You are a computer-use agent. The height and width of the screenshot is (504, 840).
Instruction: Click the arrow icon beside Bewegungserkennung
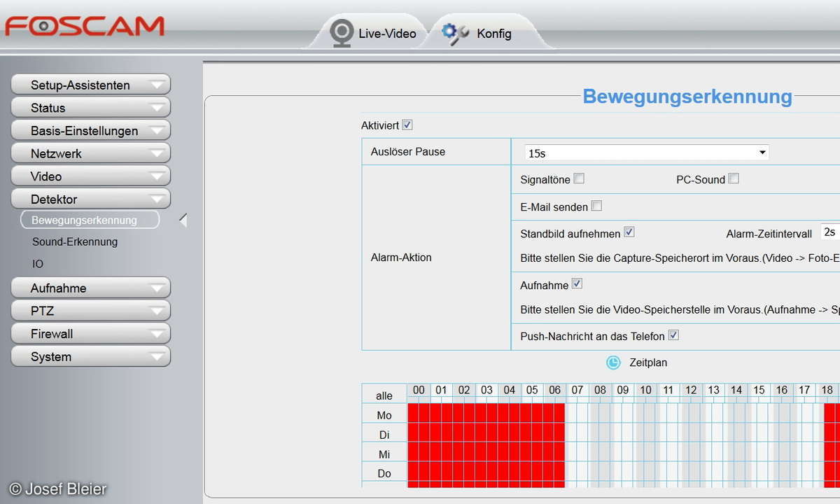[x=183, y=220]
